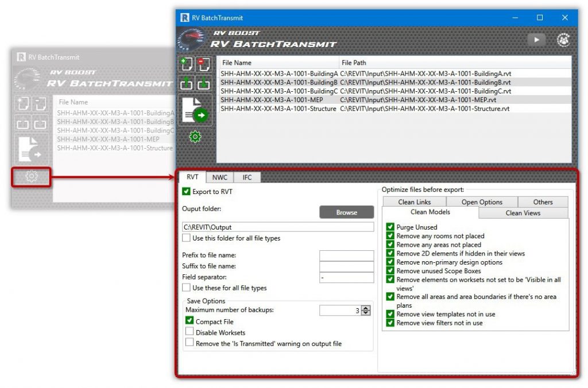This screenshot has height=388, width=588.
Task: Open the Others tab
Action: coord(543,201)
